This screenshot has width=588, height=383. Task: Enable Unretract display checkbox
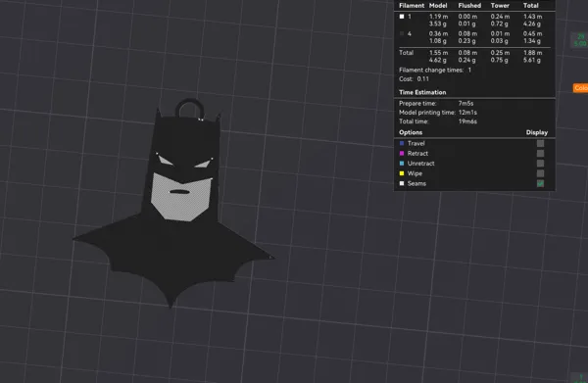pos(540,164)
